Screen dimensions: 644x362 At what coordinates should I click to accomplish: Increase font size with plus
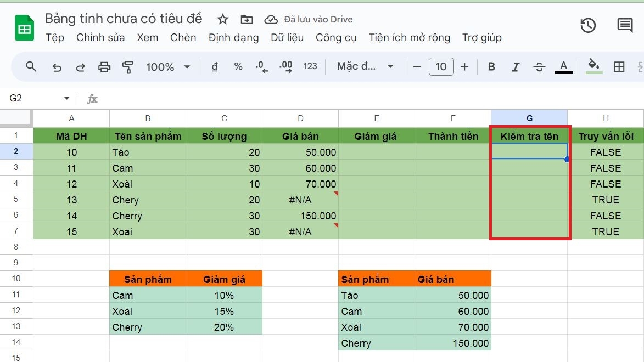tap(464, 66)
